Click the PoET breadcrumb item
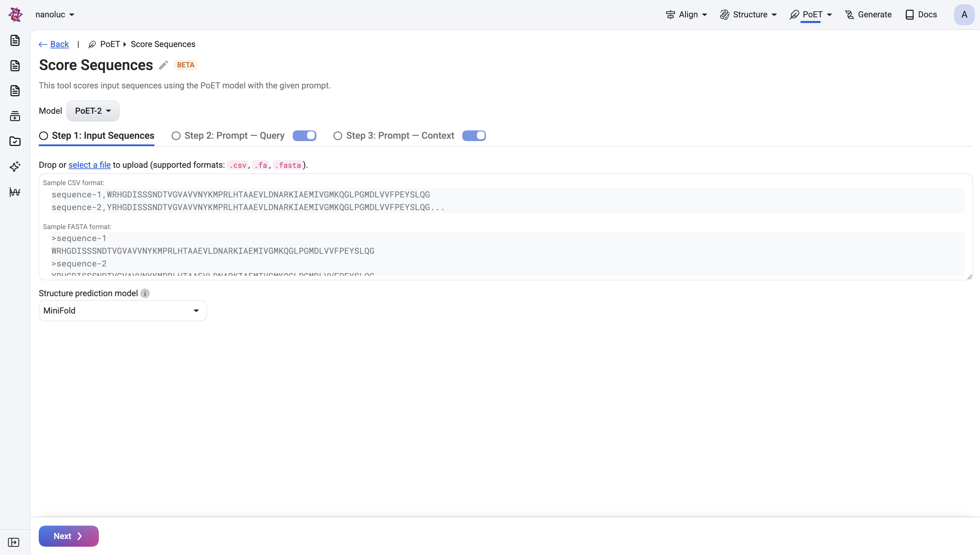This screenshot has width=980, height=555. 104,44
